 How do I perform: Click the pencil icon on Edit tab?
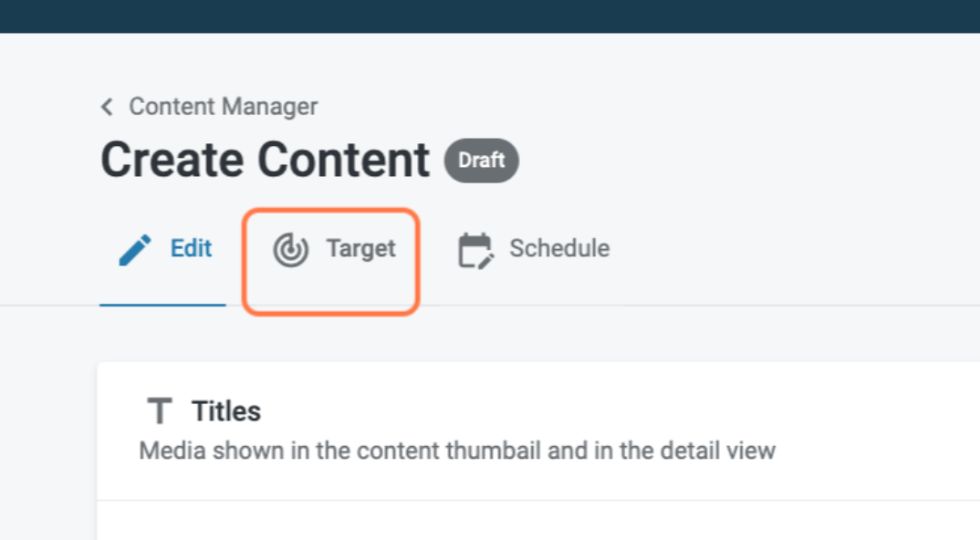(136, 249)
